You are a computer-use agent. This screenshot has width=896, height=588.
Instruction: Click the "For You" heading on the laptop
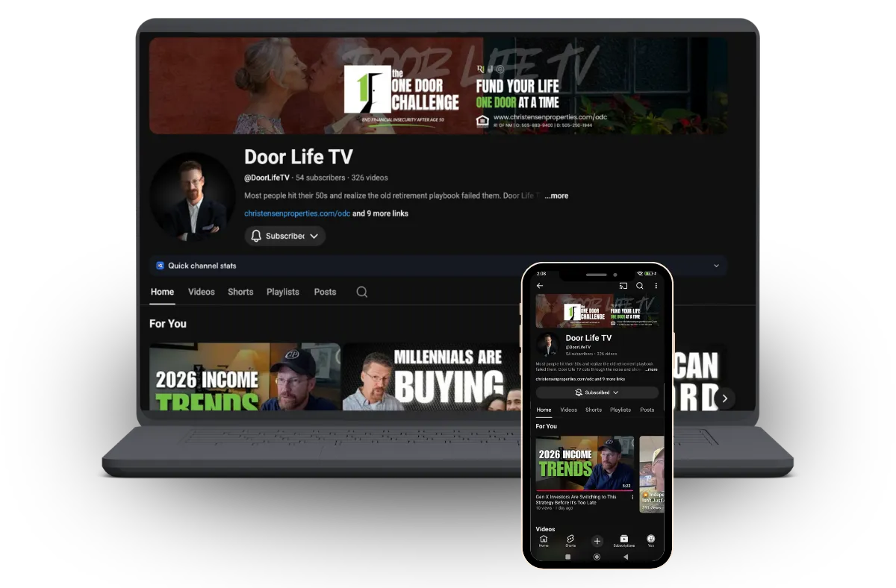pyautogui.click(x=168, y=323)
